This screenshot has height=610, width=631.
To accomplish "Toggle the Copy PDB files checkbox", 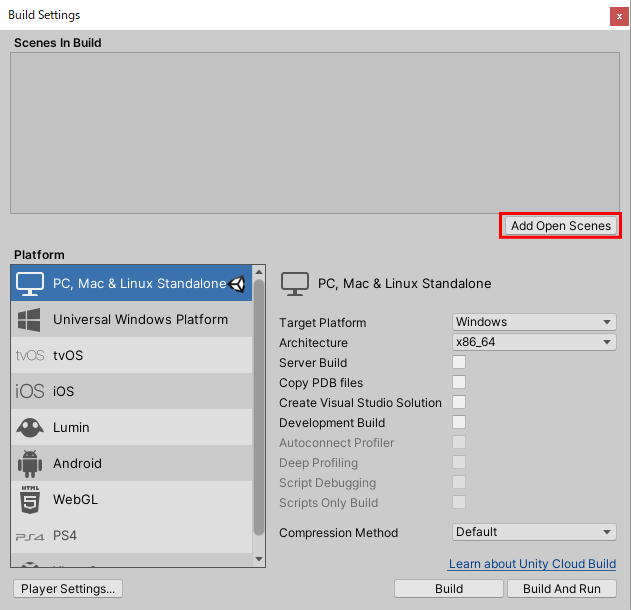I will pos(459,382).
